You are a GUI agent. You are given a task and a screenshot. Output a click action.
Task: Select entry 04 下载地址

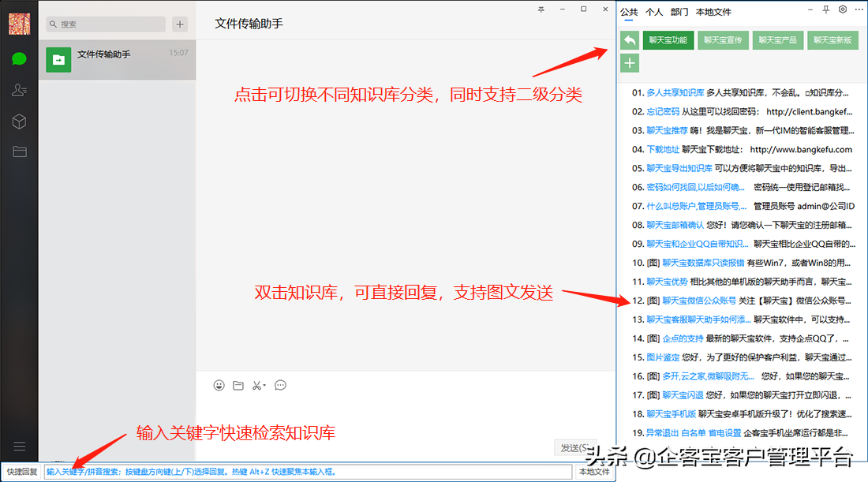tap(741, 149)
